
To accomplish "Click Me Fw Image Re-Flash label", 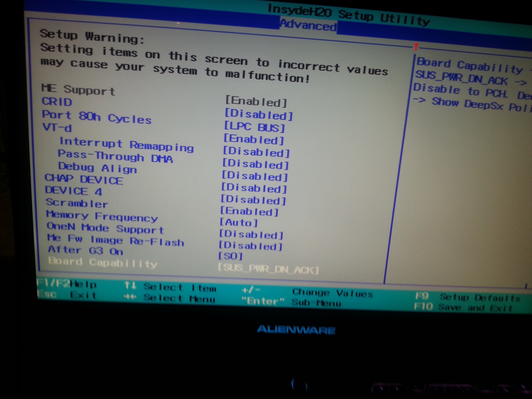I will pyautogui.click(x=115, y=240).
